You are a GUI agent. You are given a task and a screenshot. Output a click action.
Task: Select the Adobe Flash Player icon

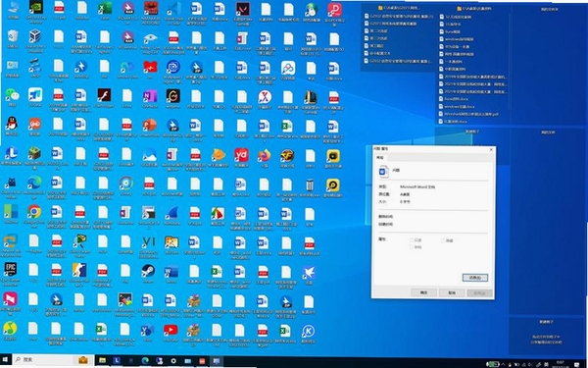tap(104, 96)
